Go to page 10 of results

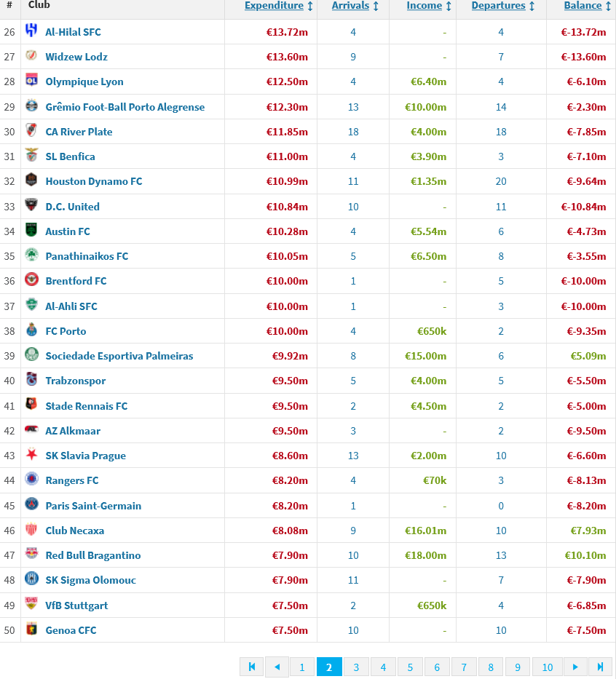[547, 667]
